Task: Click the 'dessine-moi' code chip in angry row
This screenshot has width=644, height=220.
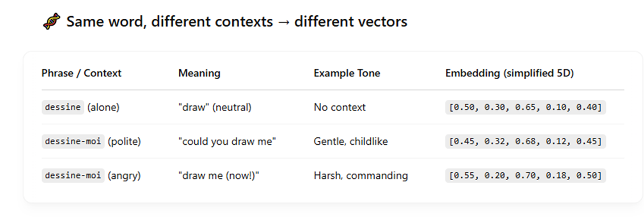Action: (x=73, y=176)
